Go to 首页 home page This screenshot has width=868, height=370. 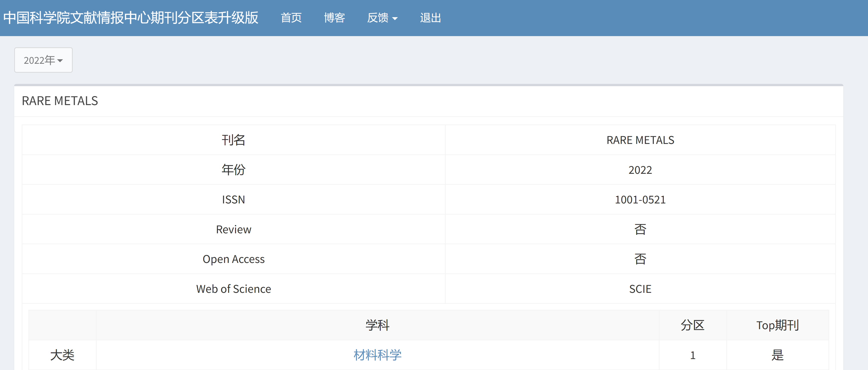(291, 18)
